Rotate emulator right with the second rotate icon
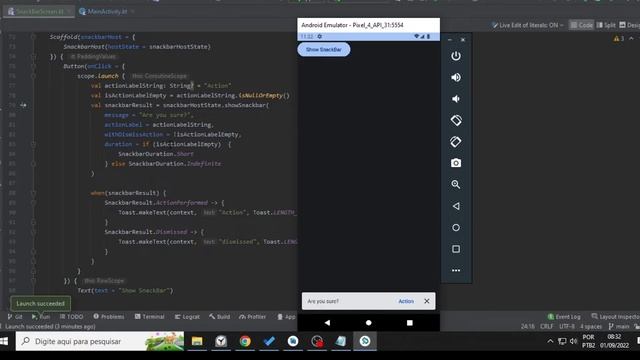This screenshot has height=360, width=640. pyautogui.click(x=456, y=142)
